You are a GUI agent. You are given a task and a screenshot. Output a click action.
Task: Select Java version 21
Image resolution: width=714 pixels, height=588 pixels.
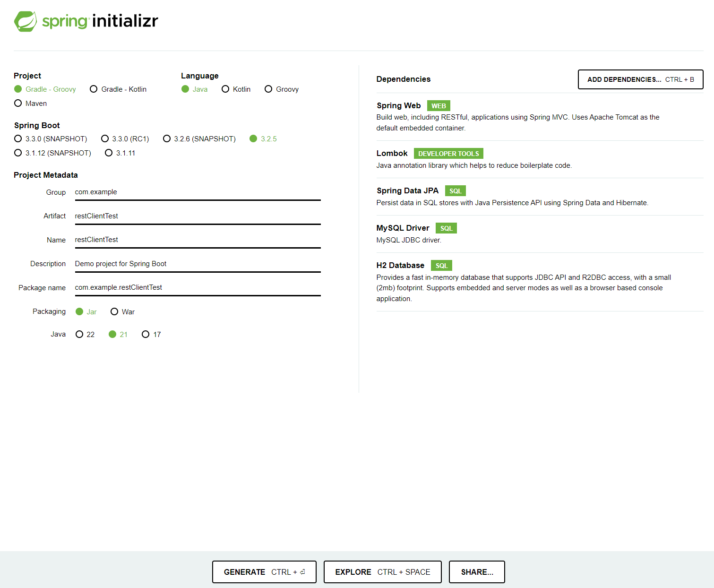[x=118, y=334]
